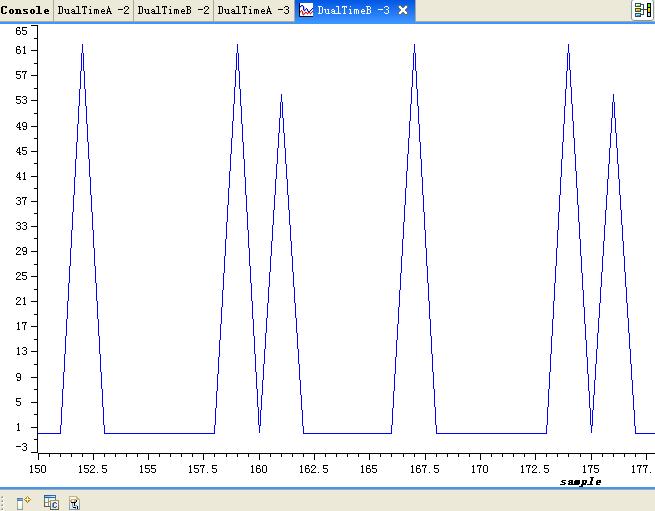Open the DualTimeA -2 graph tab
The width and height of the screenshot is (655, 511).
[93, 10]
